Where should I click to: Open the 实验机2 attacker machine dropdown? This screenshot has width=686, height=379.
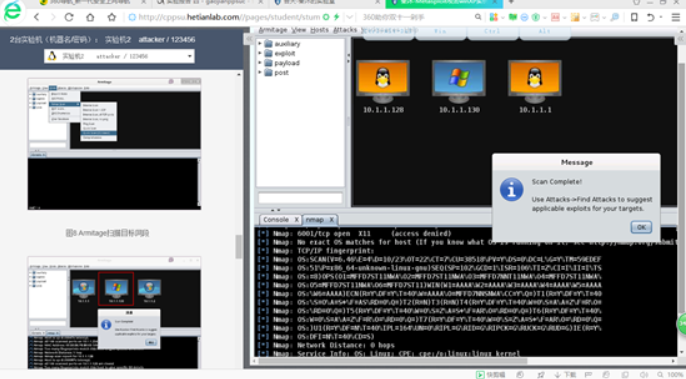(x=119, y=56)
